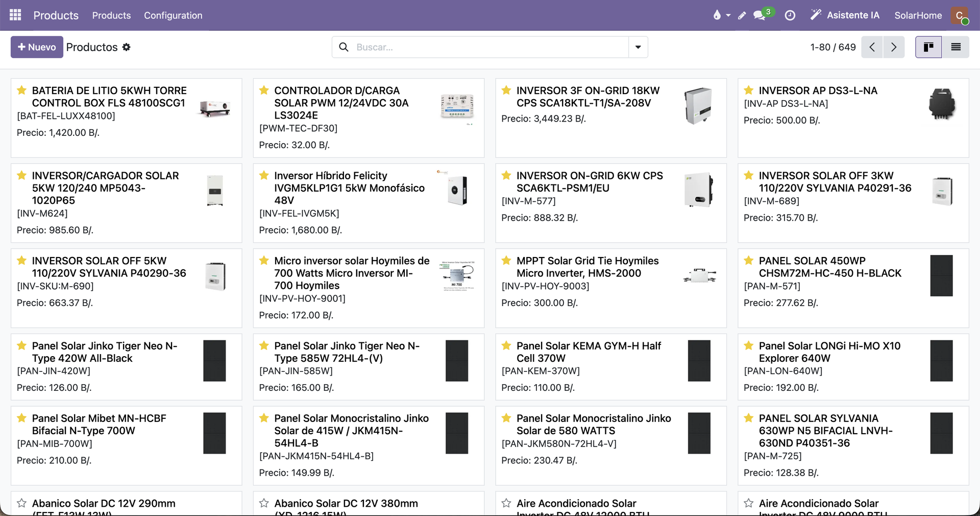
Task: Open the user avatar menu
Action: click(x=960, y=15)
